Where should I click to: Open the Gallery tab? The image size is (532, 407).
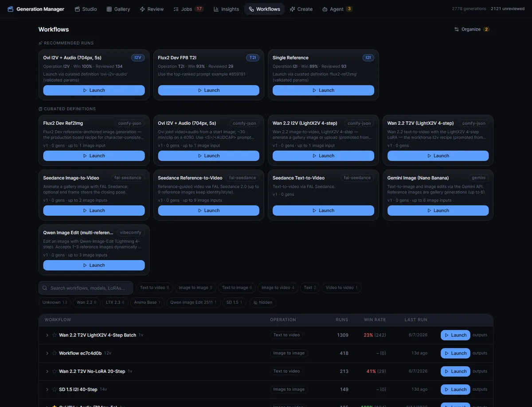tap(118, 9)
